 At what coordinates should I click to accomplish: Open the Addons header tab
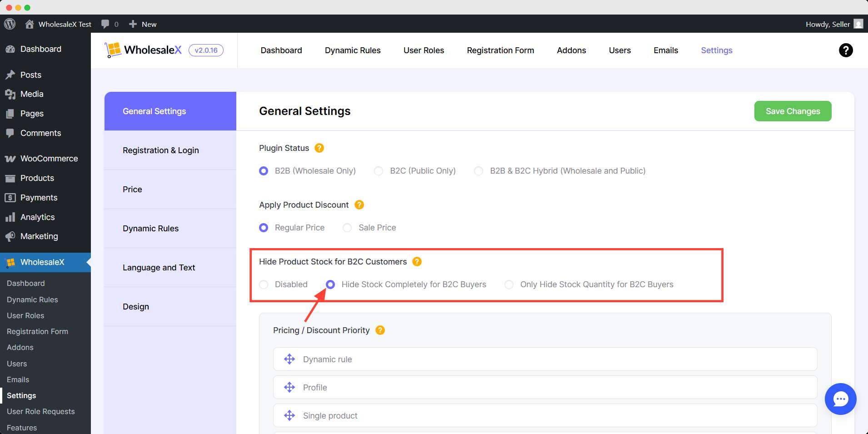(571, 50)
